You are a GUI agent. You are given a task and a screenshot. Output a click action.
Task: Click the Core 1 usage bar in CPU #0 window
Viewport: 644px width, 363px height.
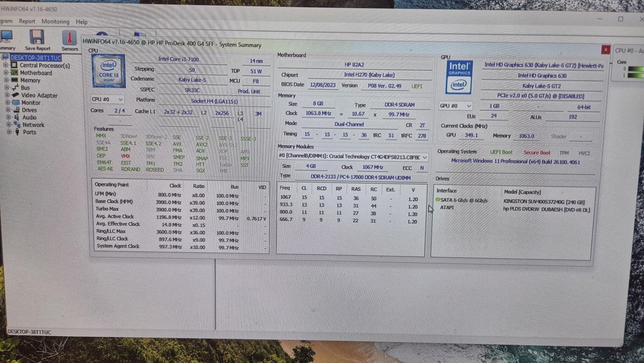pos(636,75)
